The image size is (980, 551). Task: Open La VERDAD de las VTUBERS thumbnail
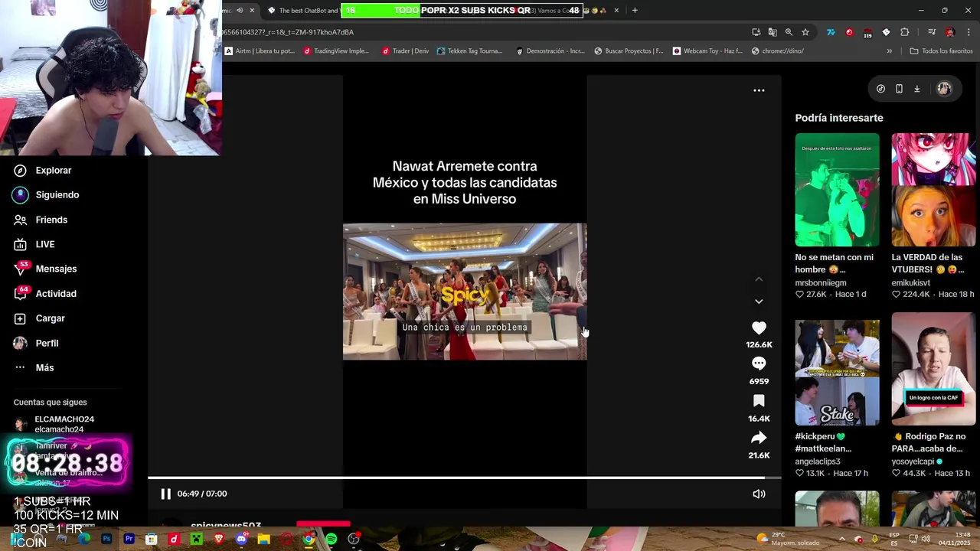(x=933, y=190)
